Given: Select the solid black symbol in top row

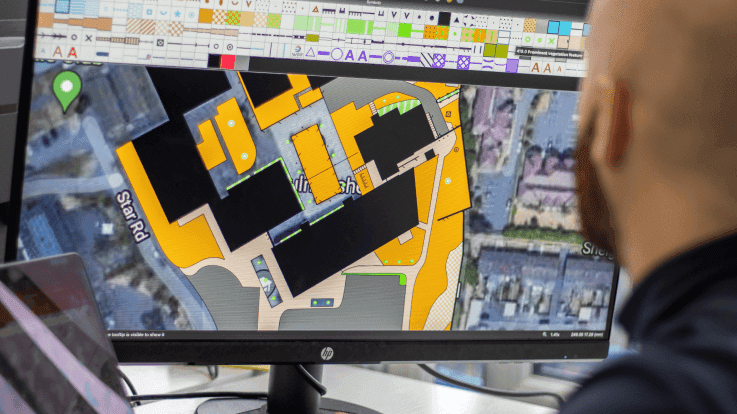Looking at the screenshot, I should click(x=443, y=18).
